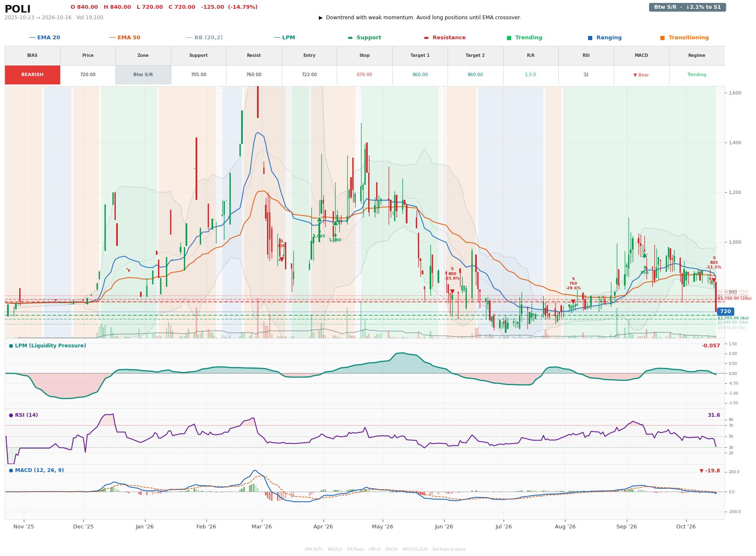Select the Btw S/R zone cell
This screenshot has height=556, width=756.
coord(143,75)
